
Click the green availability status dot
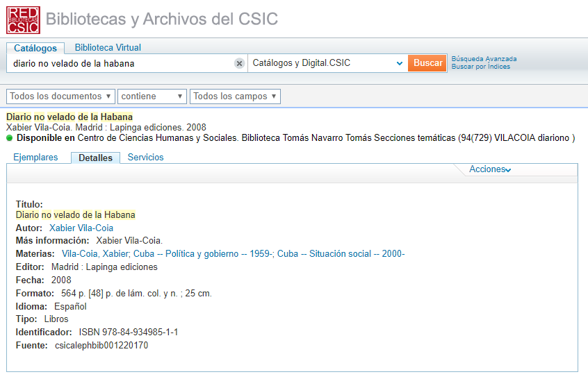(9, 138)
